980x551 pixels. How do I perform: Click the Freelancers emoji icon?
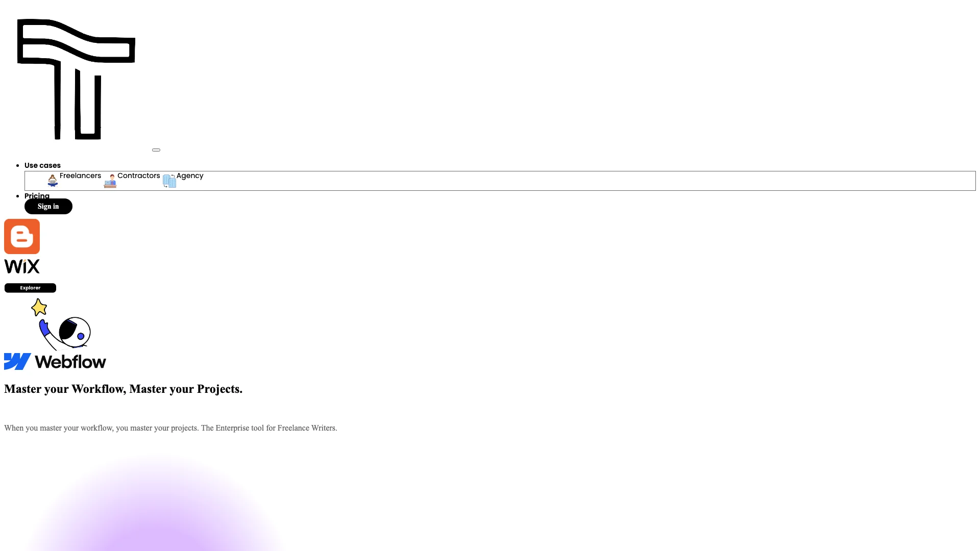[x=53, y=180]
